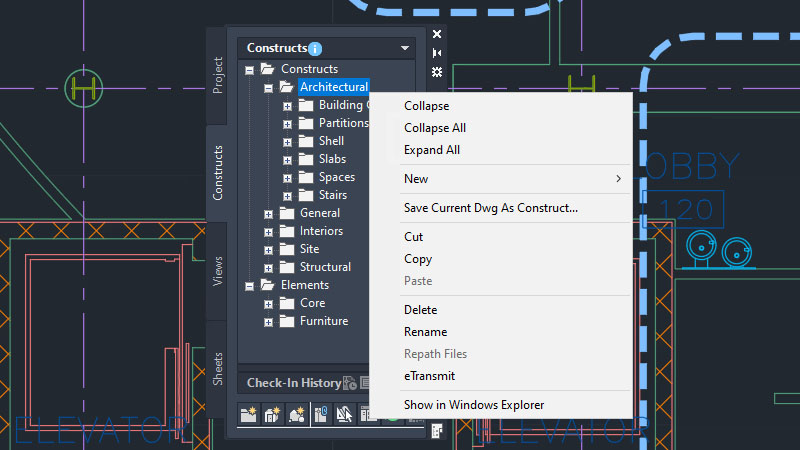Open palette properties gear icon

(x=437, y=72)
